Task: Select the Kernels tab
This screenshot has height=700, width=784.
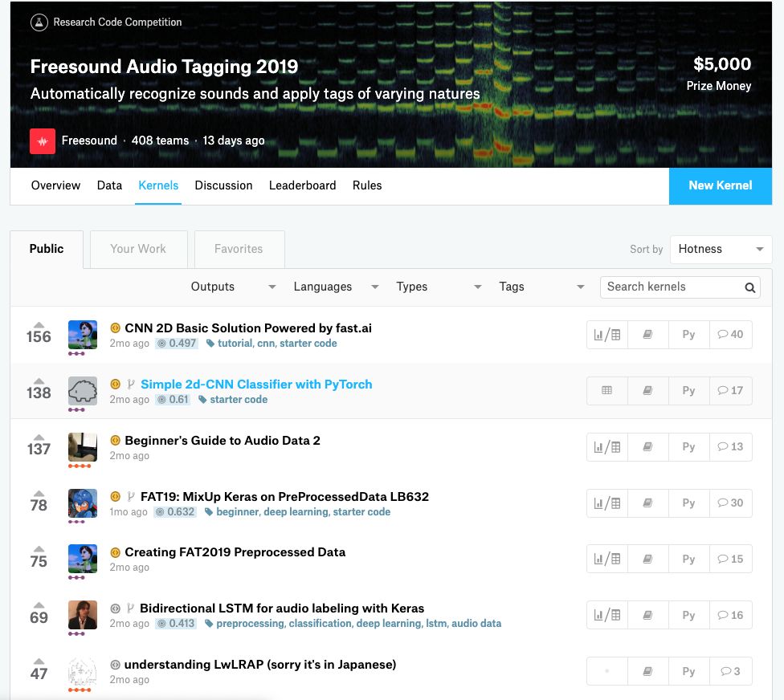Action: (x=158, y=186)
